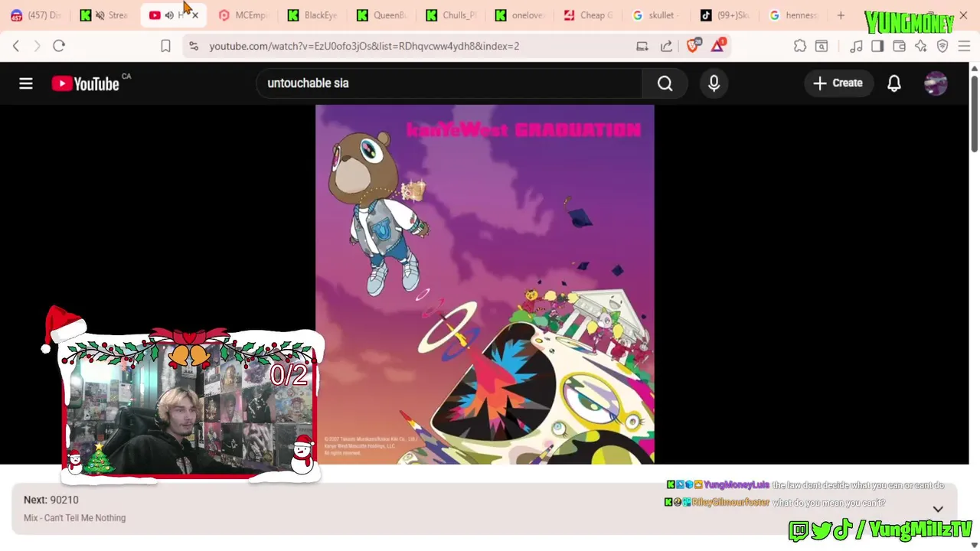Switch to the QueenB tab
The image size is (980, 551).
click(382, 15)
